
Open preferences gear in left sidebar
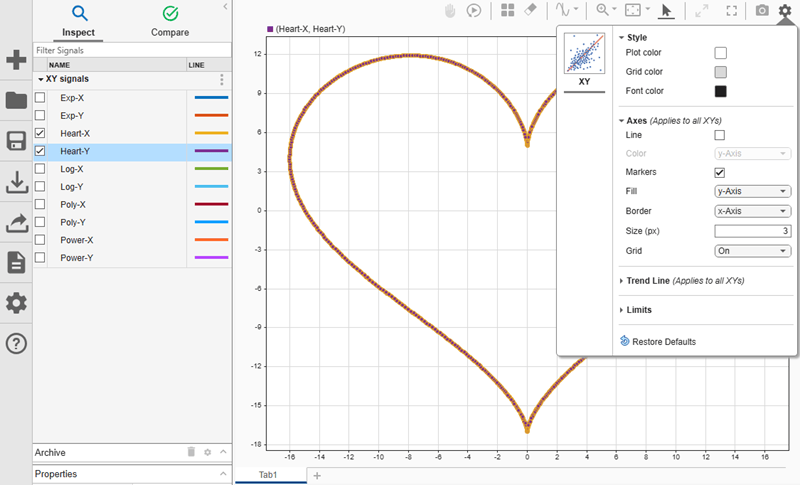pyautogui.click(x=16, y=303)
